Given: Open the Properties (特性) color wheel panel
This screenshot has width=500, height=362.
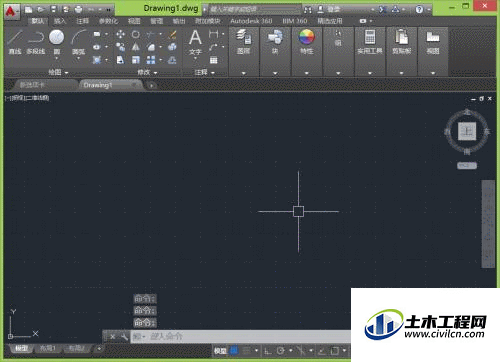Looking at the screenshot, I should tap(306, 41).
